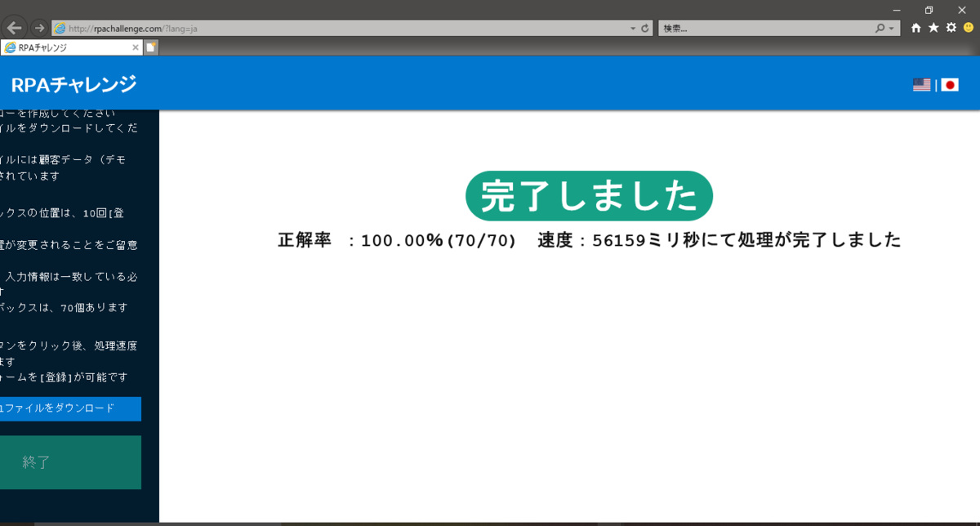Screen dimensions: 980x526
Task: Switch language with the US flag
Action: tap(922, 84)
